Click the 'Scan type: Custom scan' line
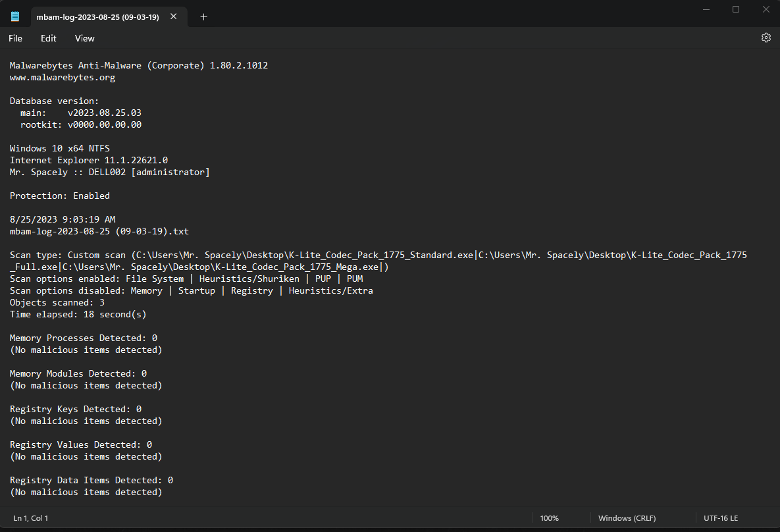This screenshot has width=780, height=532. (378, 261)
